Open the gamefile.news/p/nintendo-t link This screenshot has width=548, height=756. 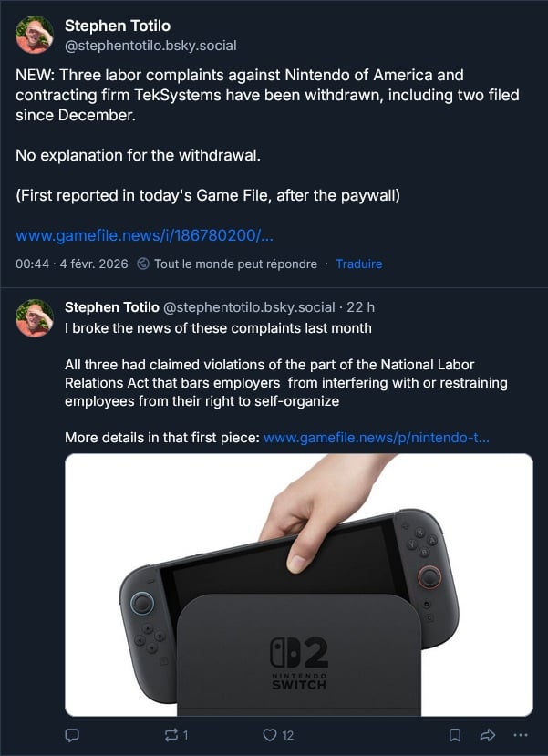376,438
